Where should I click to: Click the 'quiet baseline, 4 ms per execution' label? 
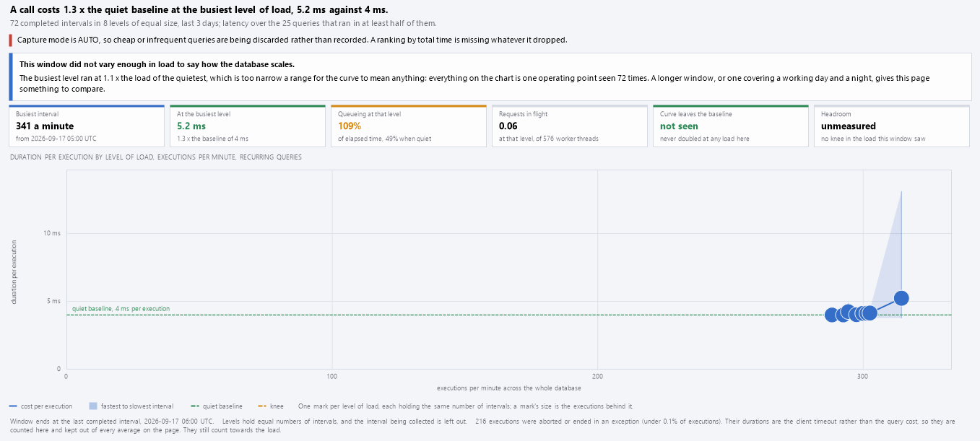[x=121, y=309]
